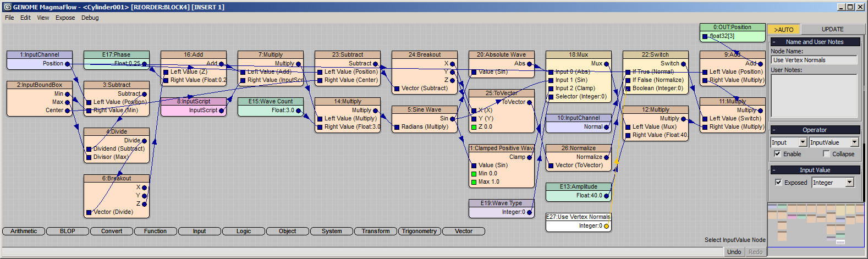Select the Function node category
This screenshot has width=868, height=259.
(x=156, y=232)
